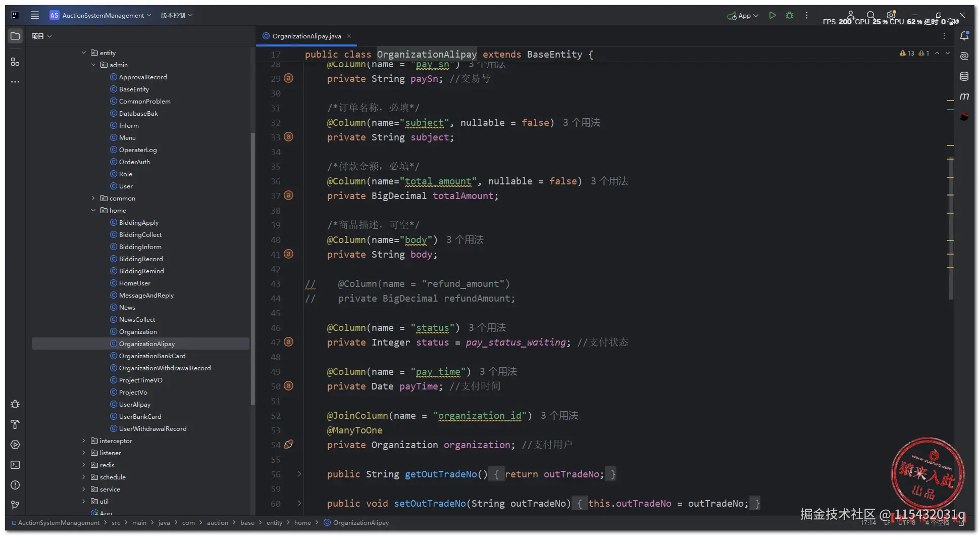
Task: Open the Notifications bell panel
Action: (964, 36)
